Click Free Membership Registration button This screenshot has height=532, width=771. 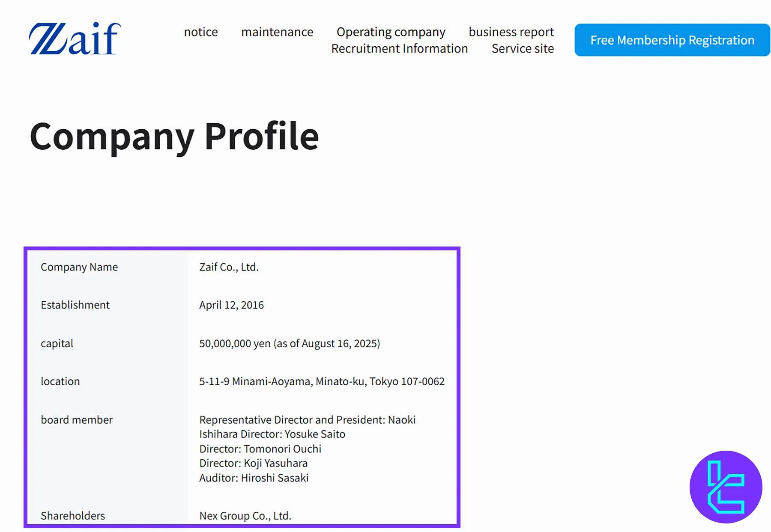click(x=671, y=40)
